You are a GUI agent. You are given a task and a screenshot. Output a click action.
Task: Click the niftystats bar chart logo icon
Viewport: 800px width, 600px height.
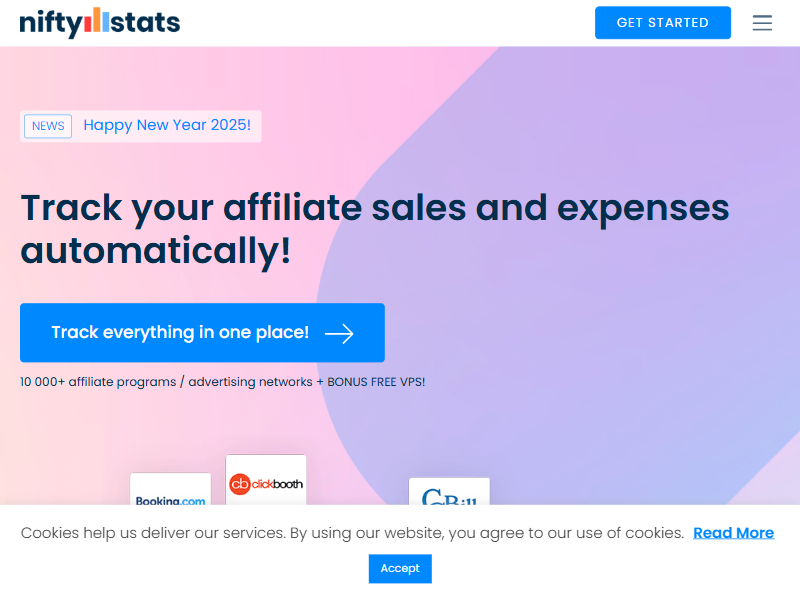95,21
